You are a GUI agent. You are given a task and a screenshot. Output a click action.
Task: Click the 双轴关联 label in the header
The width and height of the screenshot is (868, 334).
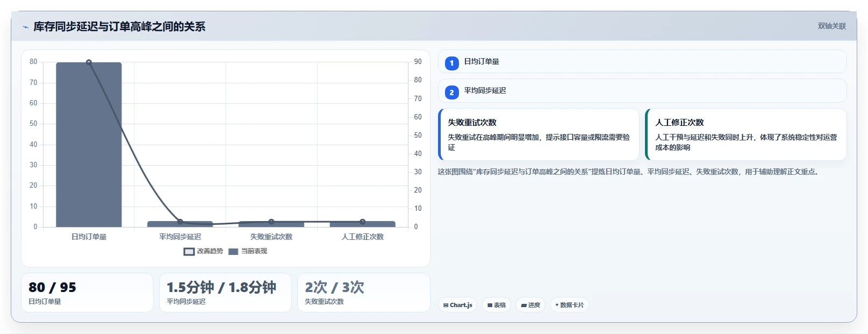tap(831, 26)
